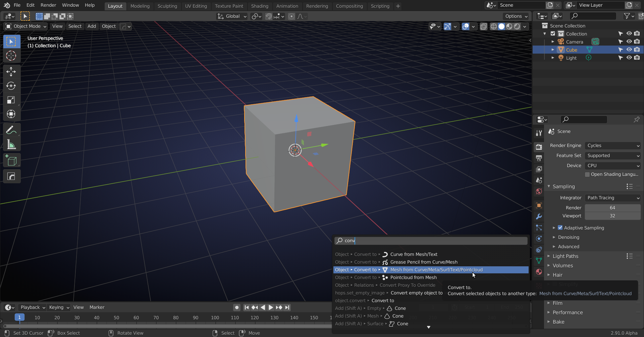Open the Object Constraints properties tab
Viewport: 644px width, 337px height.
pyautogui.click(x=539, y=250)
